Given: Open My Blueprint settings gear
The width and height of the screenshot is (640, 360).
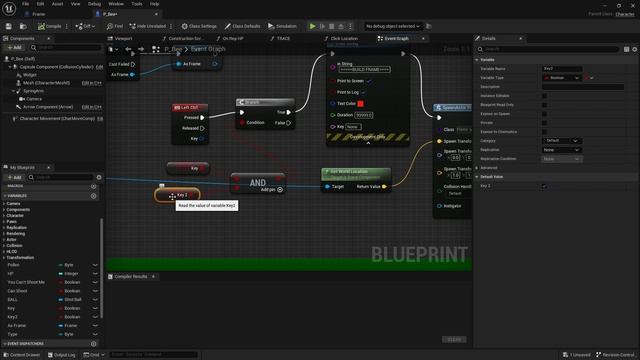Looking at the screenshot, I should pyautogui.click(x=99, y=177).
